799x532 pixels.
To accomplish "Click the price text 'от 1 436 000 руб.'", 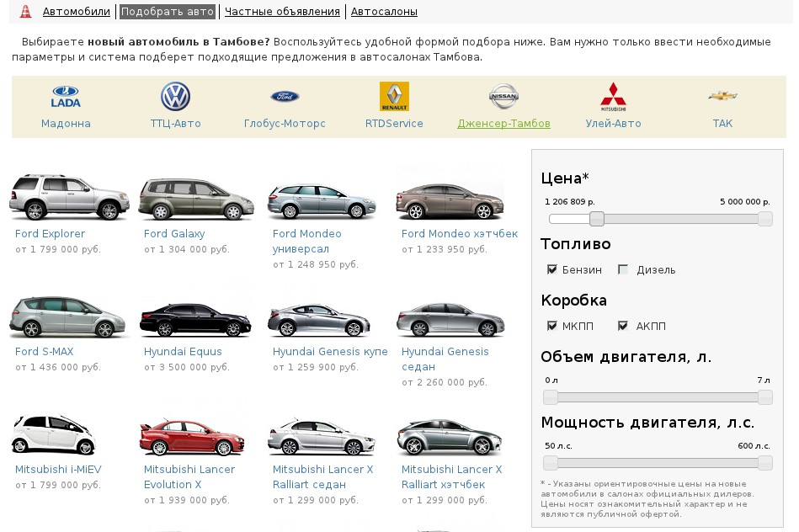I will 58,367.
